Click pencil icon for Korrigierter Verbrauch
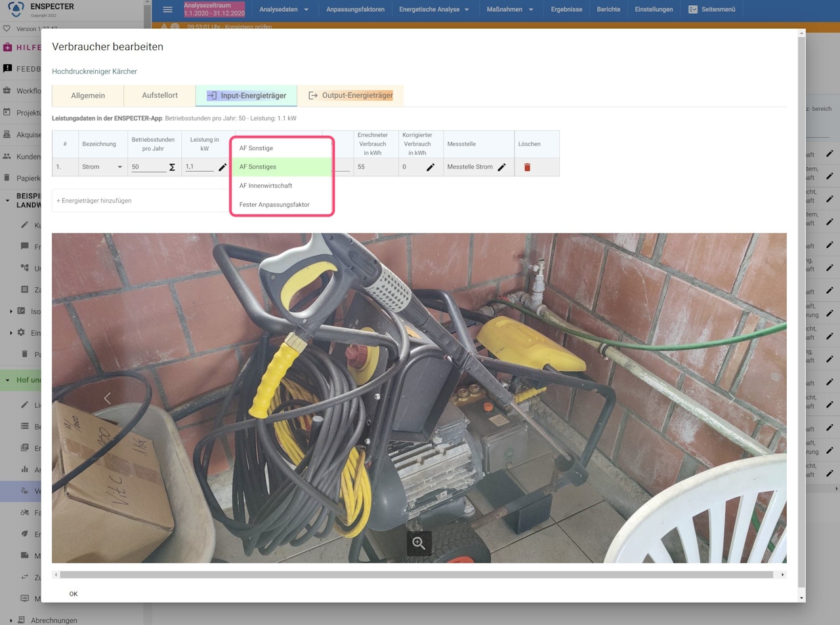Image resolution: width=840 pixels, height=625 pixels. pos(430,167)
